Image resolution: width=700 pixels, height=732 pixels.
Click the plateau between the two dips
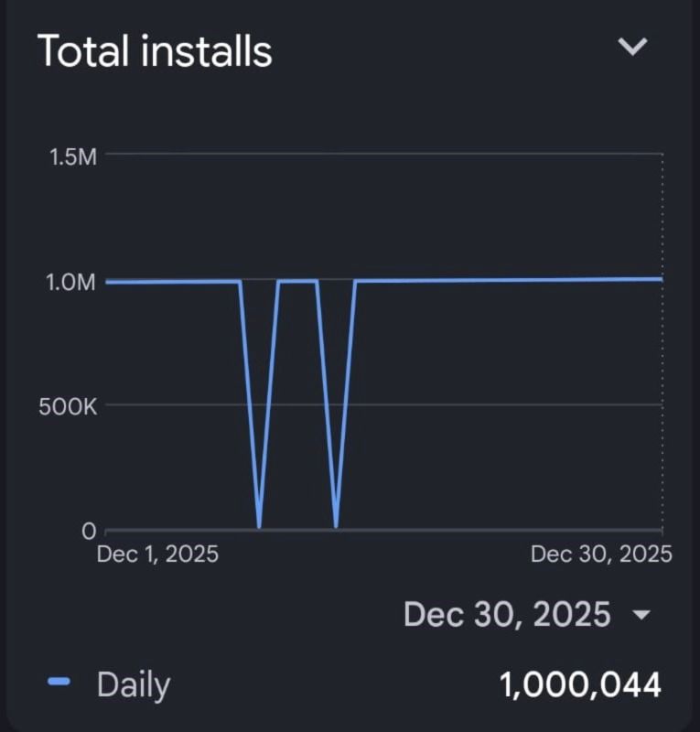pos(297,282)
